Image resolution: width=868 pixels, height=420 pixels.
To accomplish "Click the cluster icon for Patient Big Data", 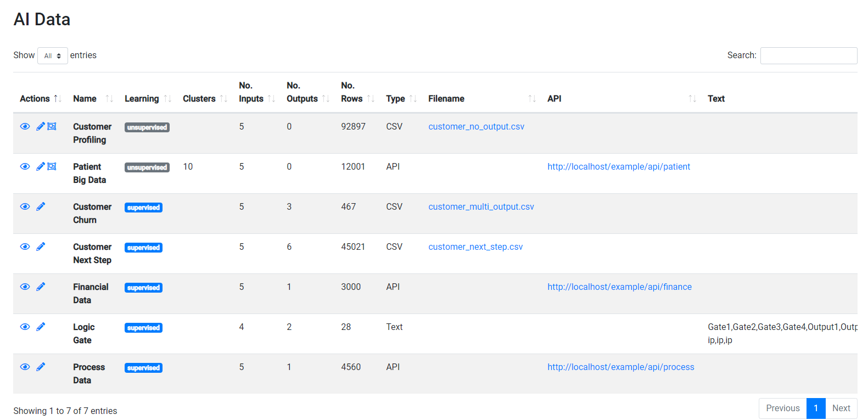I will pyautogui.click(x=52, y=167).
